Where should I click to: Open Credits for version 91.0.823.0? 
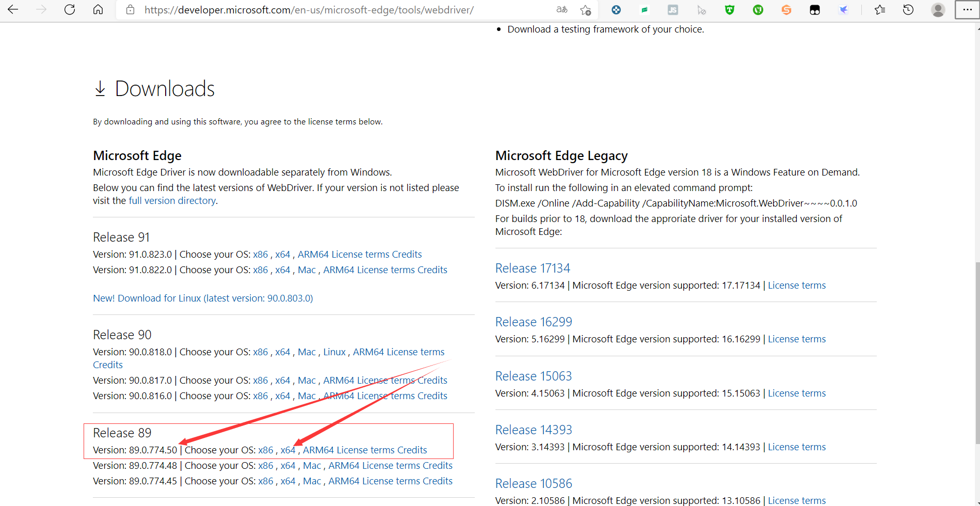click(407, 254)
